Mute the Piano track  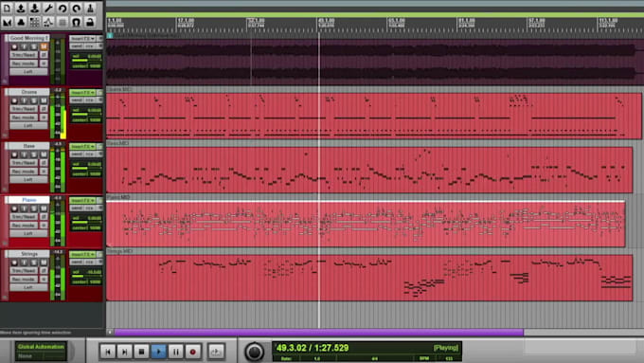point(44,209)
